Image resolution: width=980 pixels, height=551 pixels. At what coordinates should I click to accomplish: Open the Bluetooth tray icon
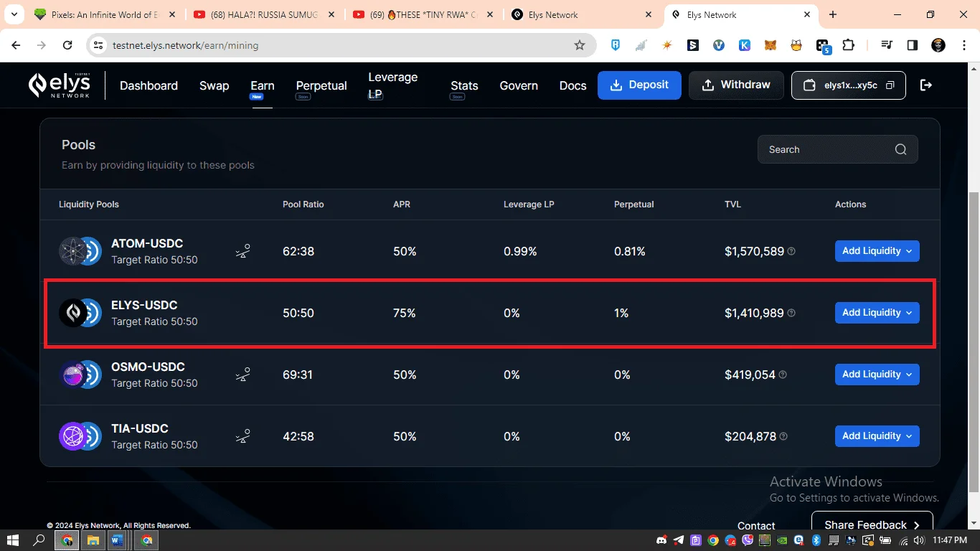(x=816, y=540)
